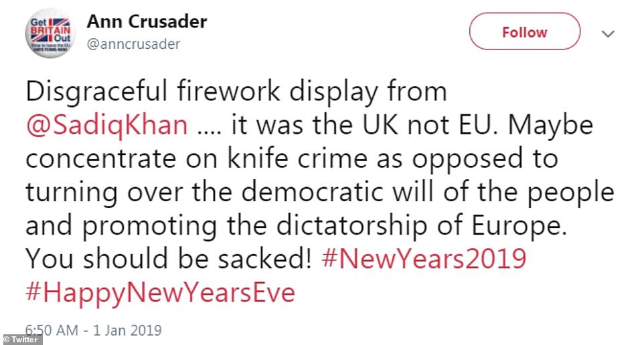The height and width of the screenshot is (345, 644).
Task: Click the @anncrusader handle
Action: coord(133,44)
